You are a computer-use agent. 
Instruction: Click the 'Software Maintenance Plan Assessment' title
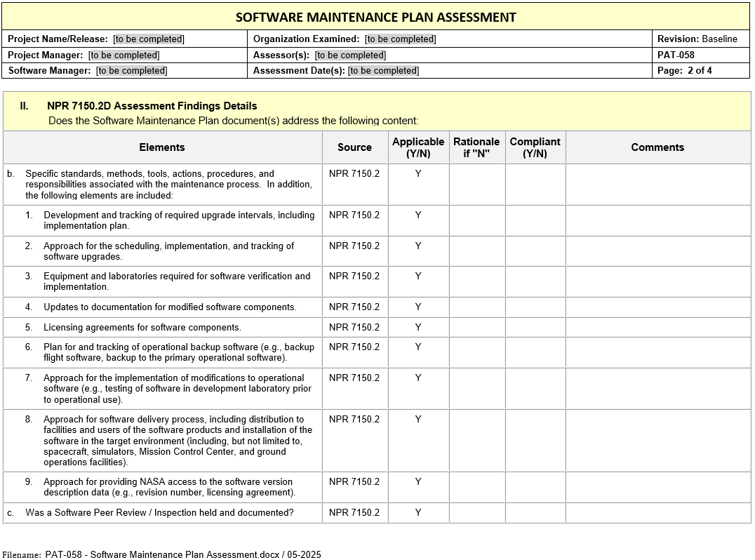375,17
